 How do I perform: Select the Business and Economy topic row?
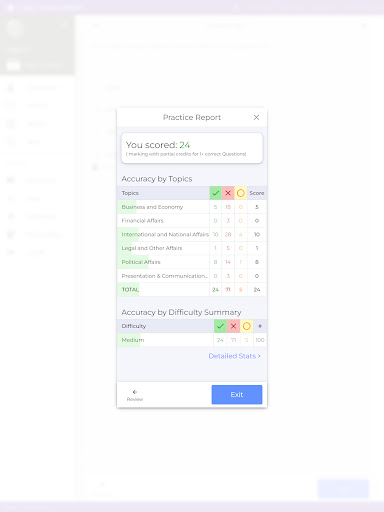192,207
